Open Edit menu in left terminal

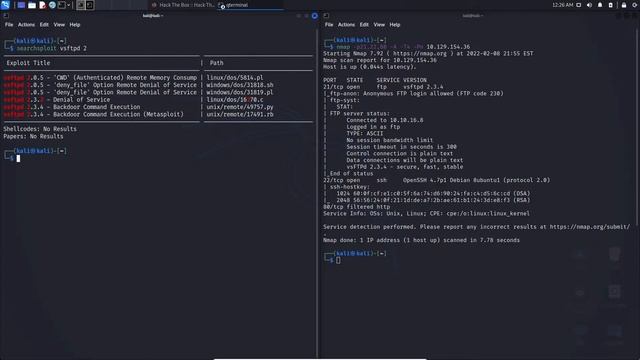click(44, 25)
